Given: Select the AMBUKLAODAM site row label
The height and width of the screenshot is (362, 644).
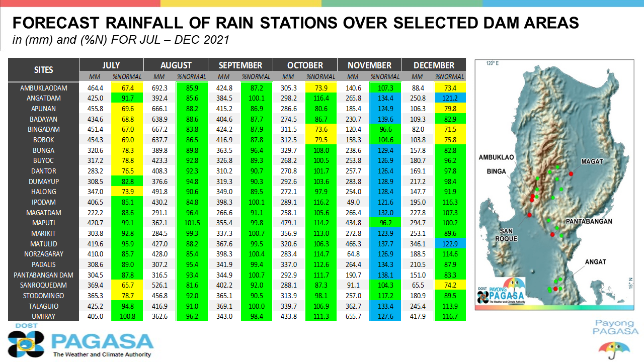Looking at the screenshot, I should click(44, 88).
